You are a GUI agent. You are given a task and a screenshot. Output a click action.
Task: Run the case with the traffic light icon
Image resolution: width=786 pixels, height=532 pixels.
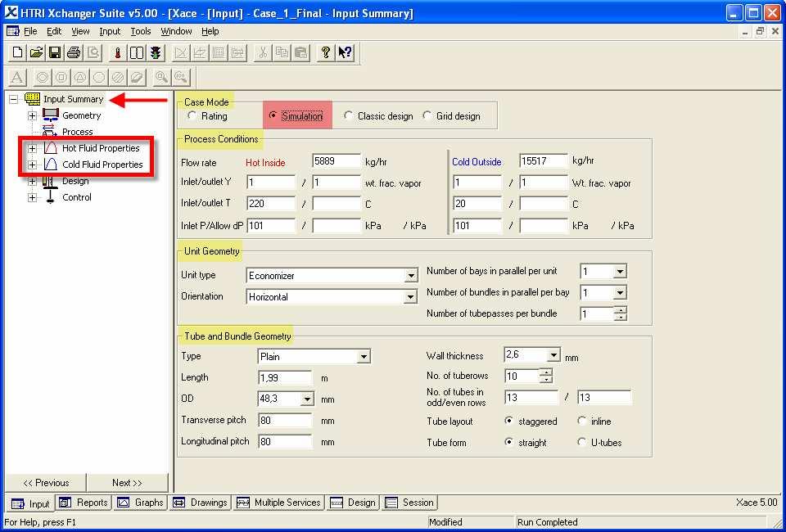156,52
